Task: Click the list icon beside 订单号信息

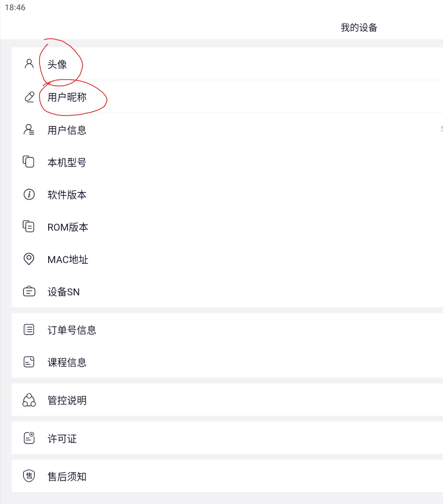Action: 29,330
